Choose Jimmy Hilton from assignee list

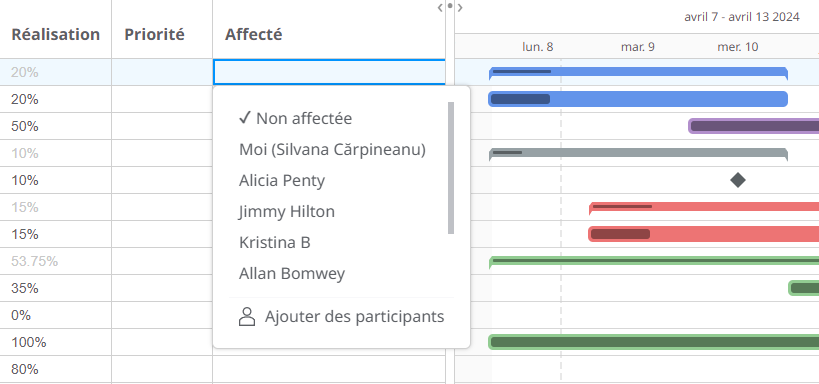point(287,212)
